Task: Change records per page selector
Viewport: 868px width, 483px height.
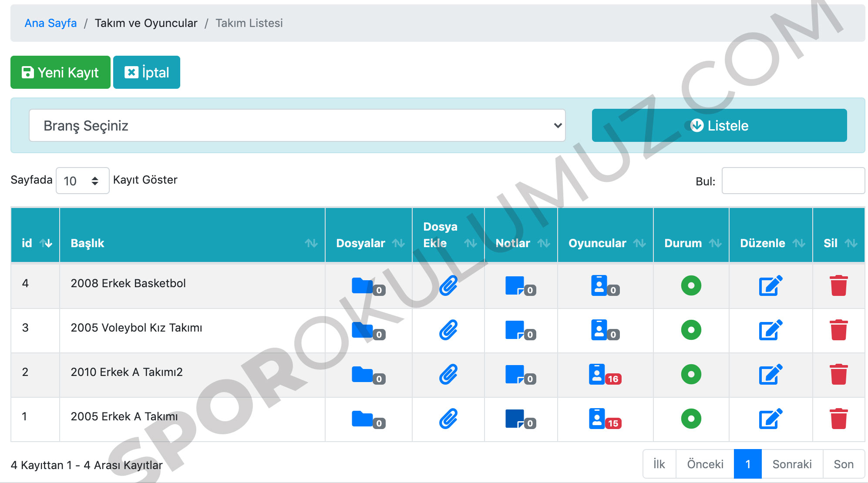Action: coord(82,181)
